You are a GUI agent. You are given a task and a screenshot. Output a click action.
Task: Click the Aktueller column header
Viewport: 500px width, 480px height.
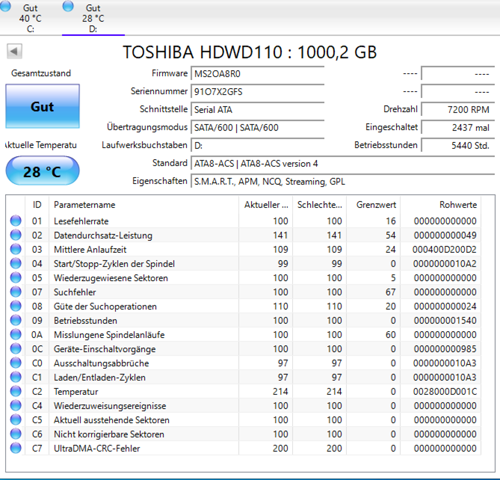point(266,205)
